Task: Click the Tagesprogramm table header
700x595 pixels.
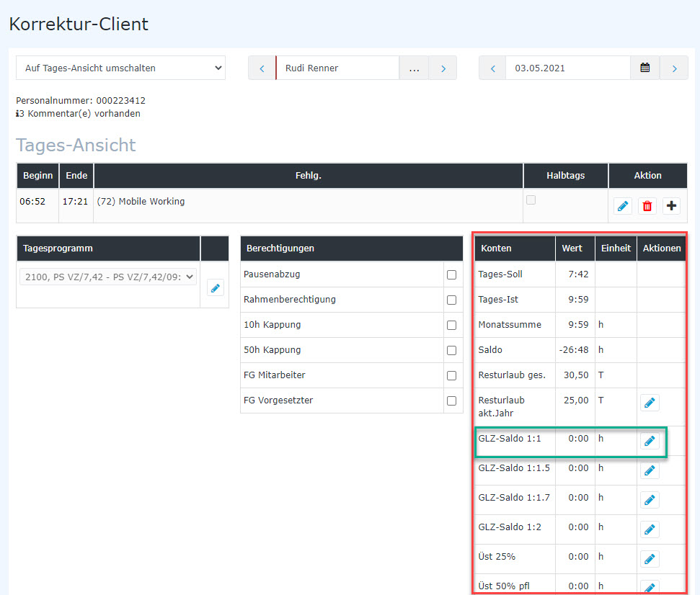Action: (108, 249)
